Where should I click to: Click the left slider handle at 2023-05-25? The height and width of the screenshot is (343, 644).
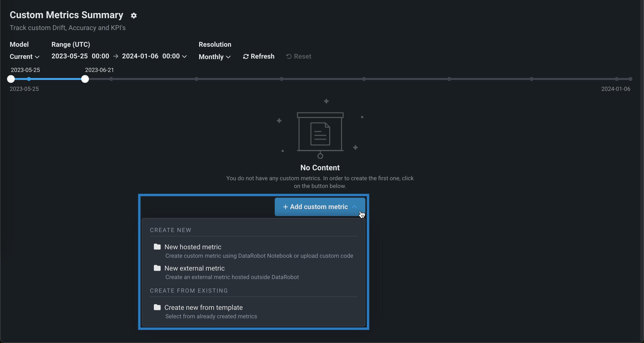coord(11,79)
